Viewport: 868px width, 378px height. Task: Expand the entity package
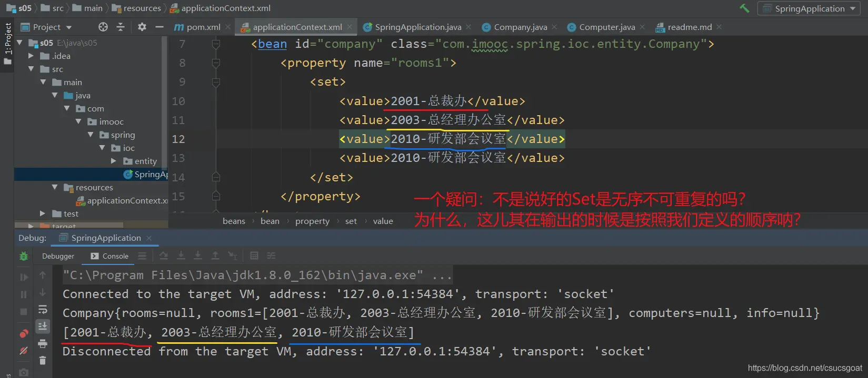(114, 161)
